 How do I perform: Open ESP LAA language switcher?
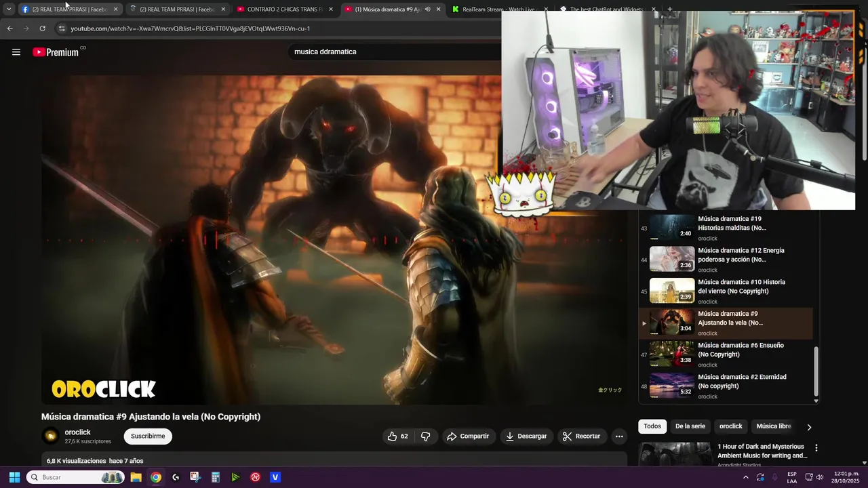tap(792, 477)
